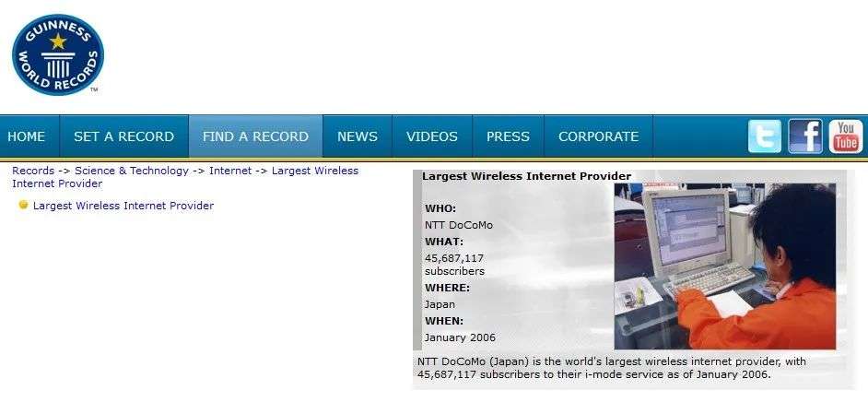
Task: Click the January 2006 value under WHEN
Action: (460, 337)
